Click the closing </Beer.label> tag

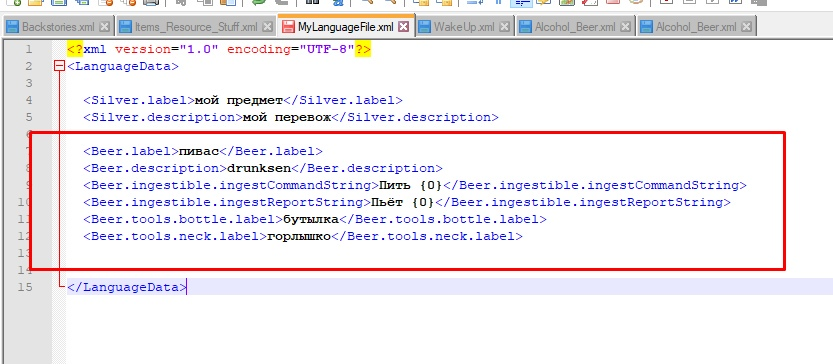click(271, 151)
